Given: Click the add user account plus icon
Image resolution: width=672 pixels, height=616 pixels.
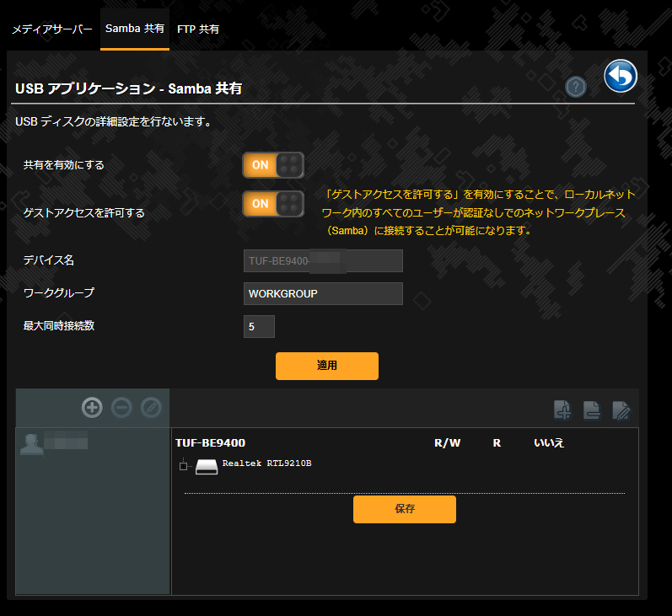Looking at the screenshot, I should 92,408.
